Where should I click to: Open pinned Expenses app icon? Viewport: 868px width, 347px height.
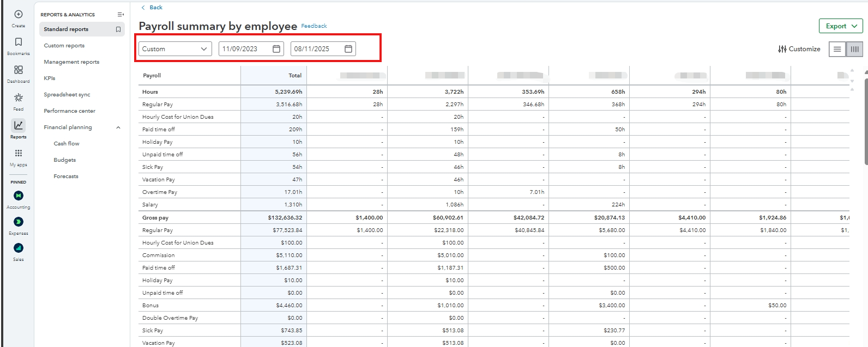point(19,222)
